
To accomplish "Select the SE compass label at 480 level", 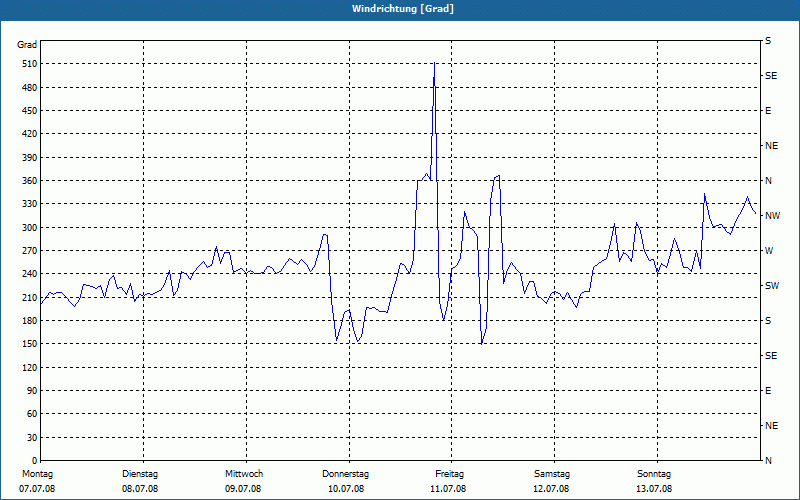I will [771, 76].
